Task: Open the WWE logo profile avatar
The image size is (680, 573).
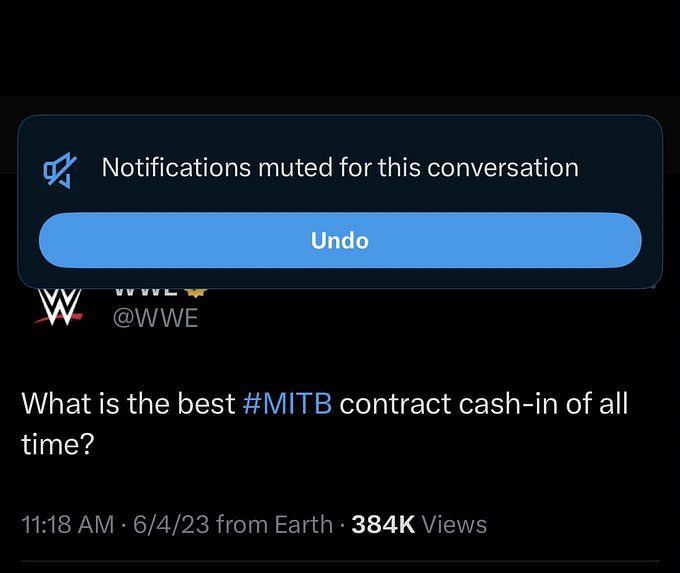Action: tap(59, 308)
